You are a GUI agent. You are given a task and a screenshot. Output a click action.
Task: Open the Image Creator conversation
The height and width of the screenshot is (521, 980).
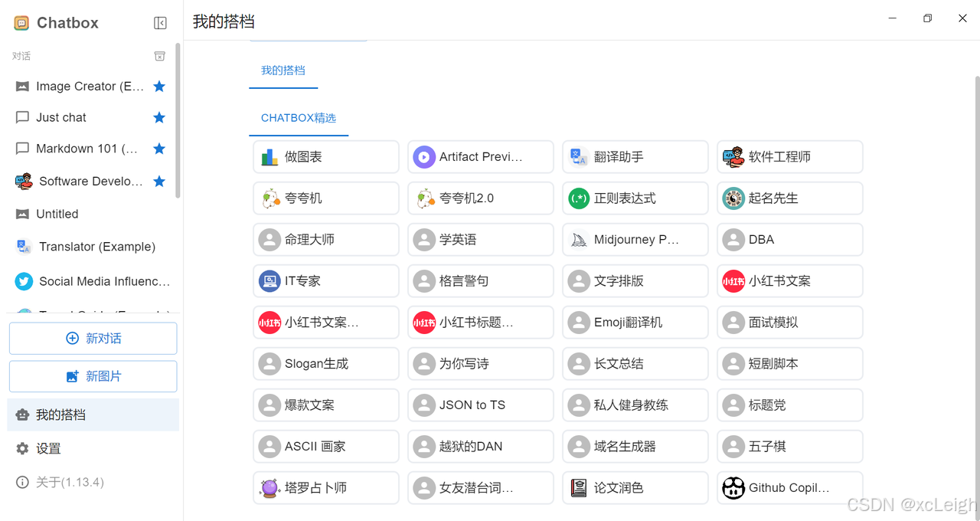(90, 87)
